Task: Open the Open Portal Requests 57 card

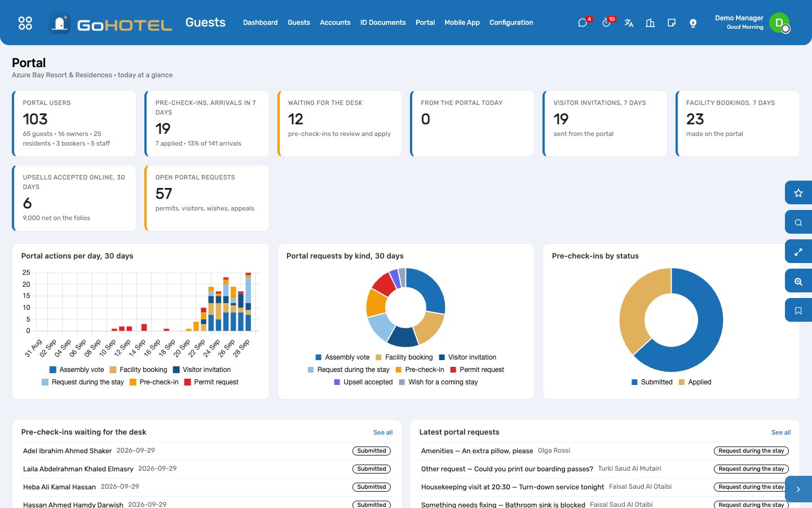Action: 207,198
